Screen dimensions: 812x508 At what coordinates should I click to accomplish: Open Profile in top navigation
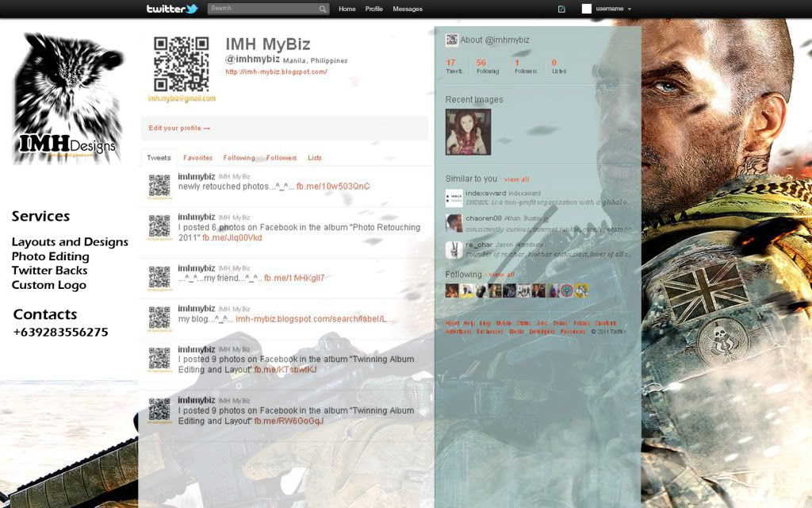point(374,9)
